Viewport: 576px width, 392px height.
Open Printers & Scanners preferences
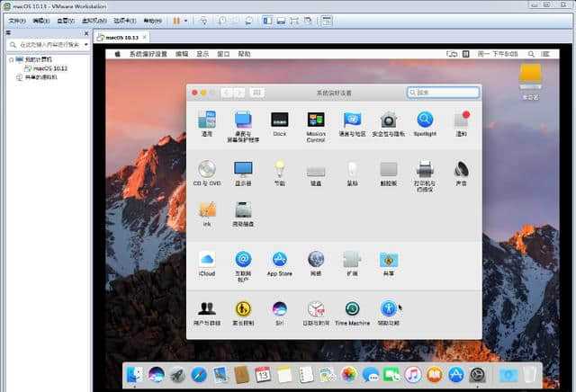click(425, 175)
